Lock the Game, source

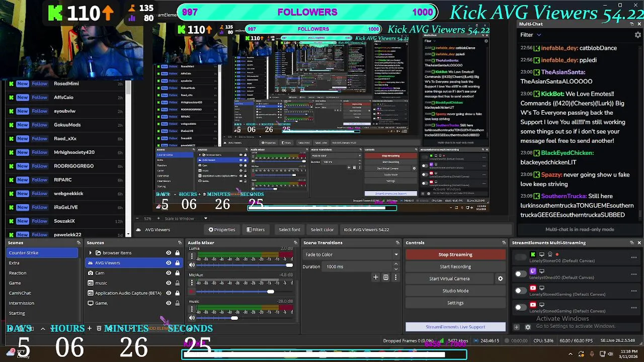(x=177, y=303)
